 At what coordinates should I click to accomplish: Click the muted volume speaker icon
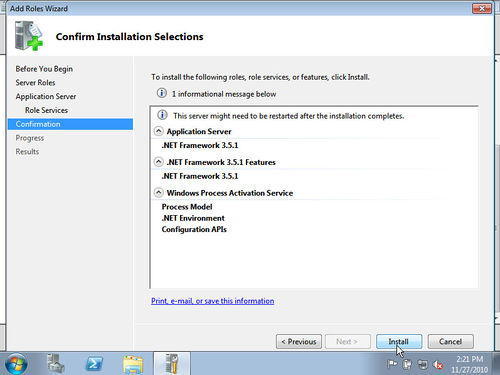click(x=438, y=365)
